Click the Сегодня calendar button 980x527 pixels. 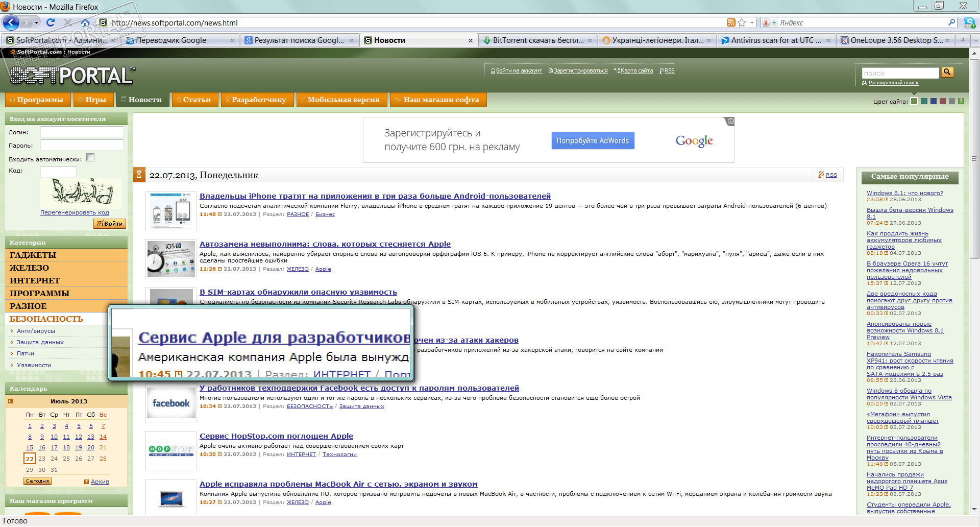[37, 481]
